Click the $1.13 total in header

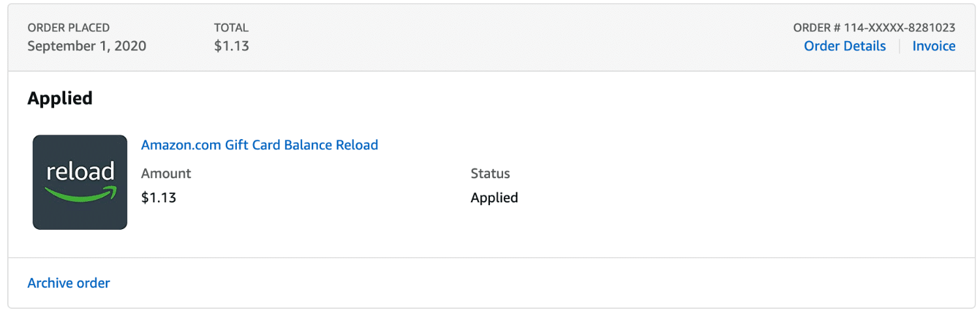tap(231, 46)
